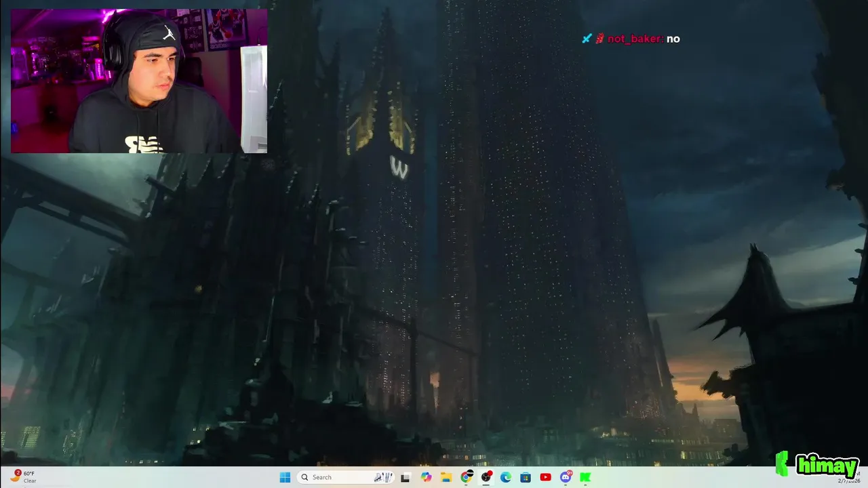This screenshot has height=488, width=868.
Task: Open Google Chrome from the taskbar
Action: [x=466, y=477]
